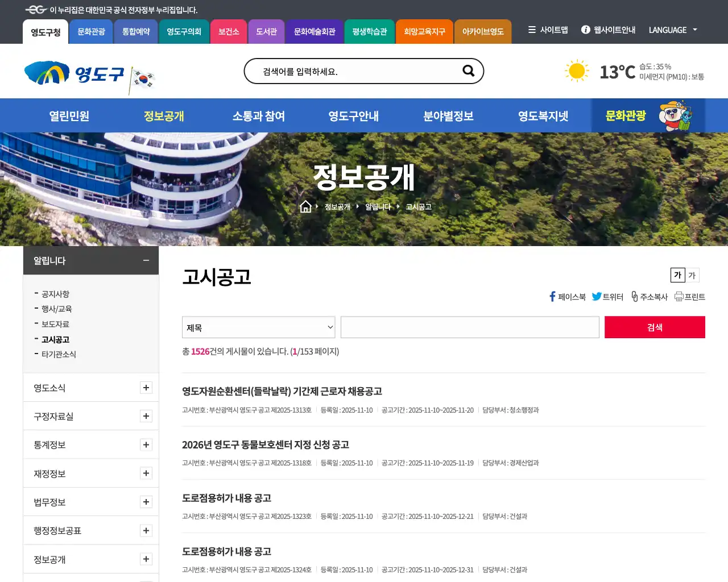Viewport: 728px width, 582px height.
Task: Print the page via 프린트 icon
Action: coord(679,296)
